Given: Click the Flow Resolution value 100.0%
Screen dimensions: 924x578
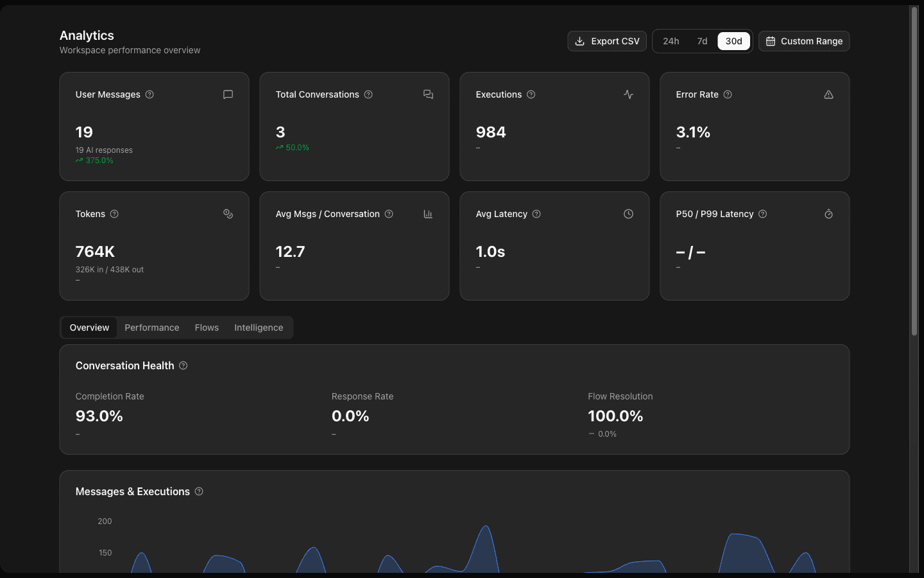Looking at the screenshot, I should pyautogui.click(x=615, y=416).
